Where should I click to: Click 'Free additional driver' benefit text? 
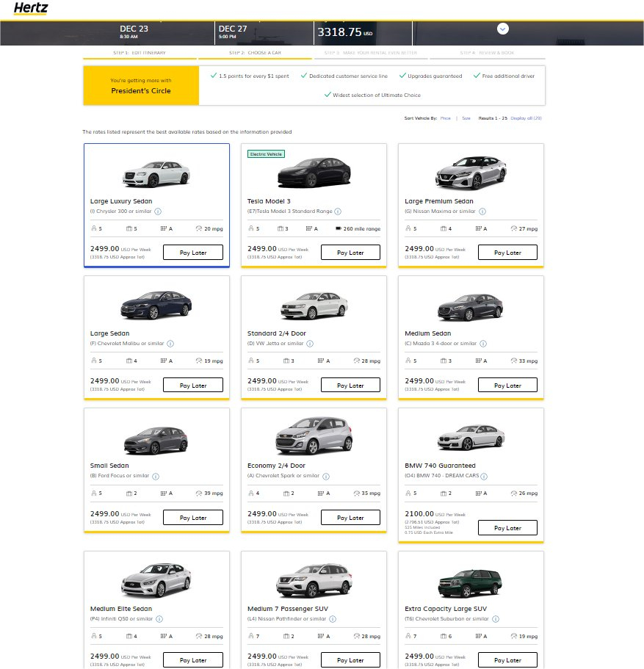click(508, 76)
